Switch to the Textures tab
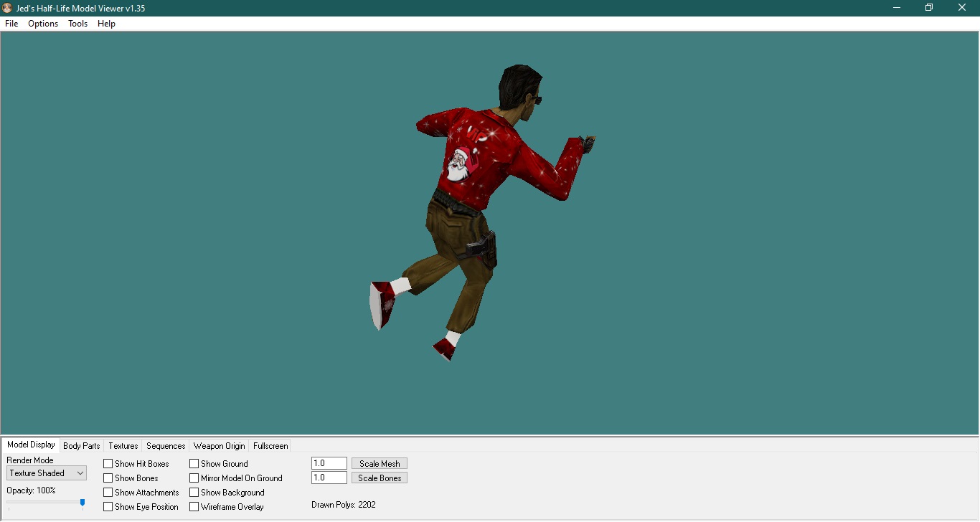980x522 pixels. [123, 446]
